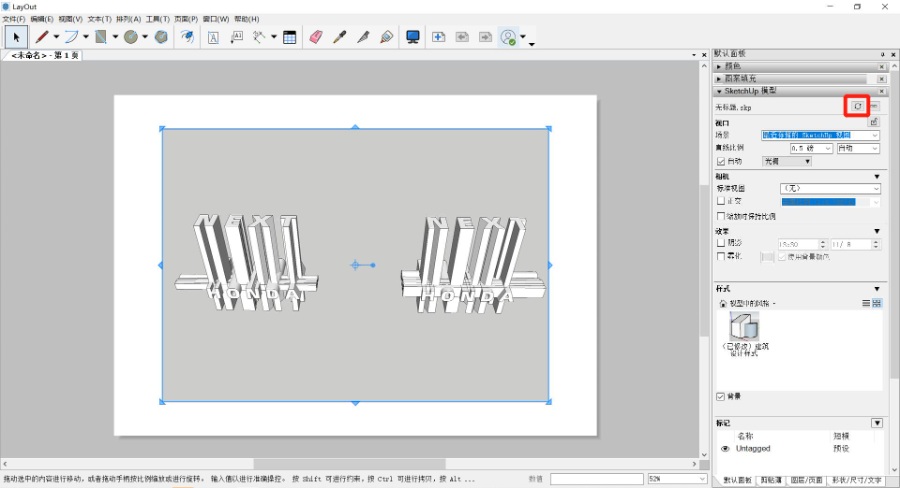Enable the 雾化 fog checkbox
This screenshot has height=488, width=900.
721,256
